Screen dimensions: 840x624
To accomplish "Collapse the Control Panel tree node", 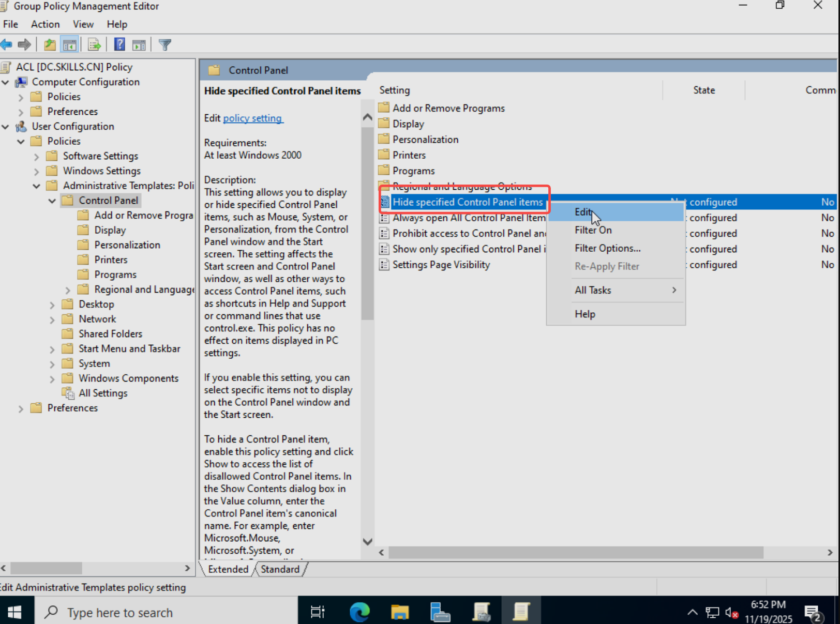I will click(52, 201).
